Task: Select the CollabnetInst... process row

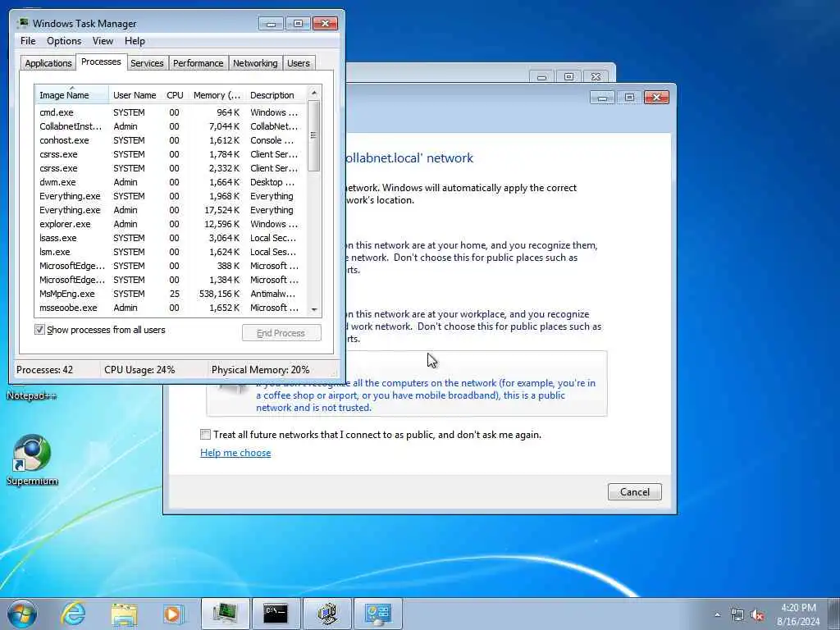Action: [x=171, y=126]
